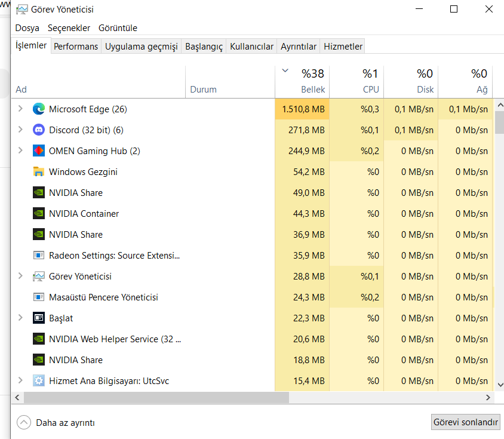The width and height of the screenshot is (504, 439).
Task: Switch to the Hizmetler tab
Action: (343, 47)
